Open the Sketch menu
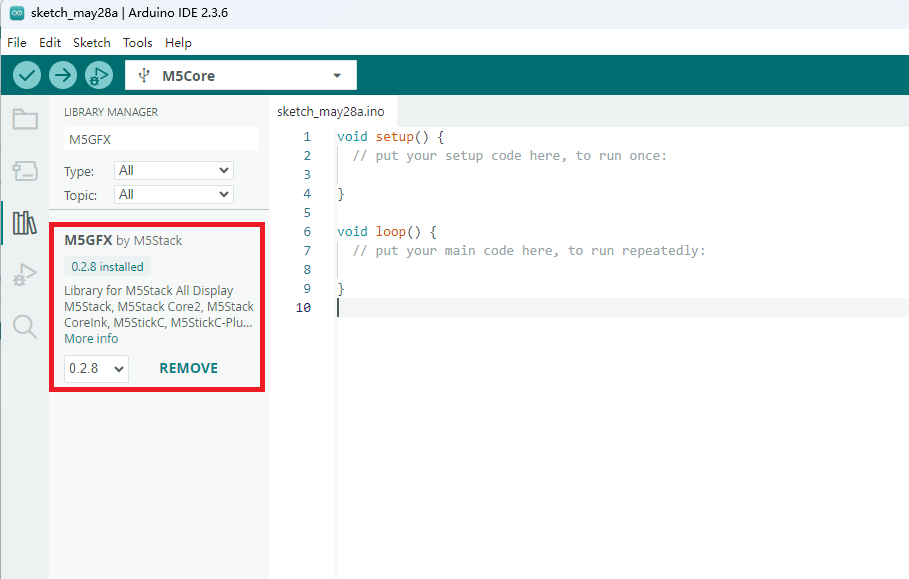 click(x=92, y=43)
